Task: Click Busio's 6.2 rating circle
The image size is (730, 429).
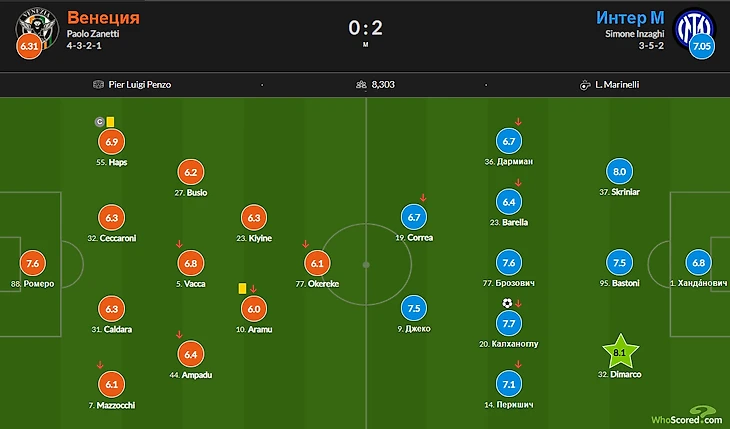Action: (x=190, y=172)
